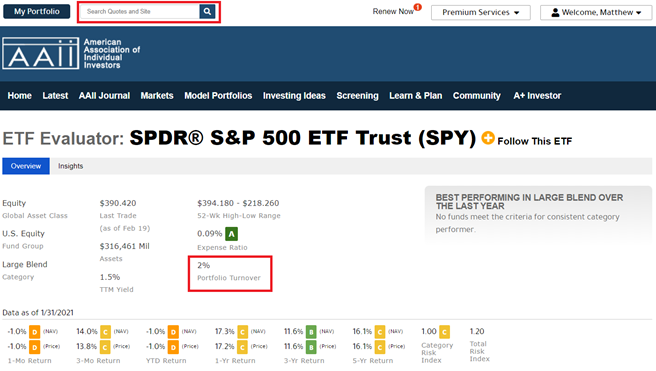Open the Home navigation item
This screenshot has height=371, width=656.
20,96
